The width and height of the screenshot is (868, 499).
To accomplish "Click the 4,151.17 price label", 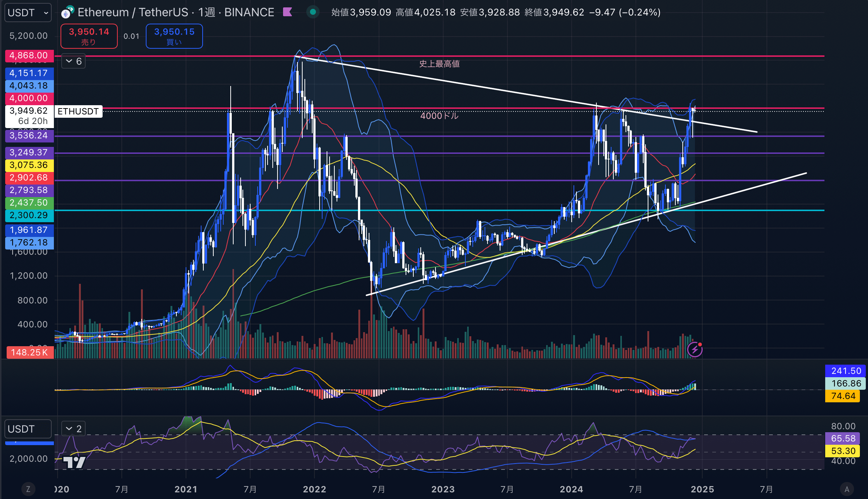I will coord(30,73).
